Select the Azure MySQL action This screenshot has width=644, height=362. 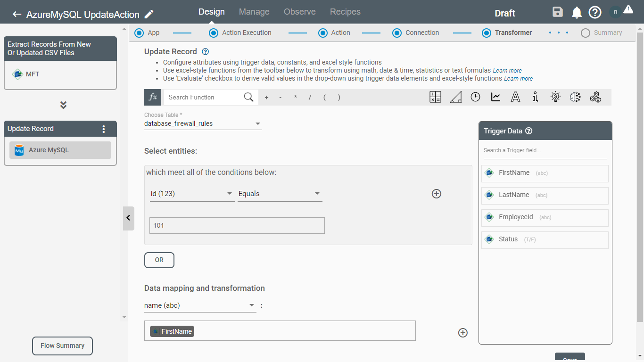click(60, 150)
